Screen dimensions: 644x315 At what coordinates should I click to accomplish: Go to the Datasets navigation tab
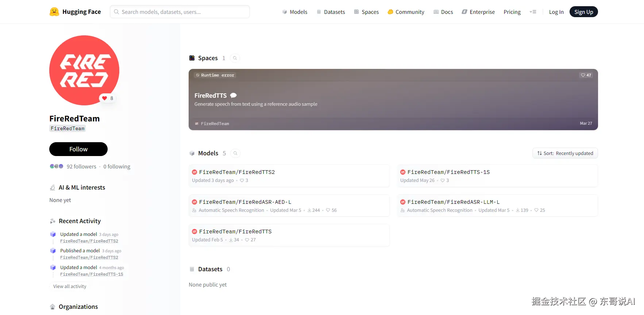[331, 12]
